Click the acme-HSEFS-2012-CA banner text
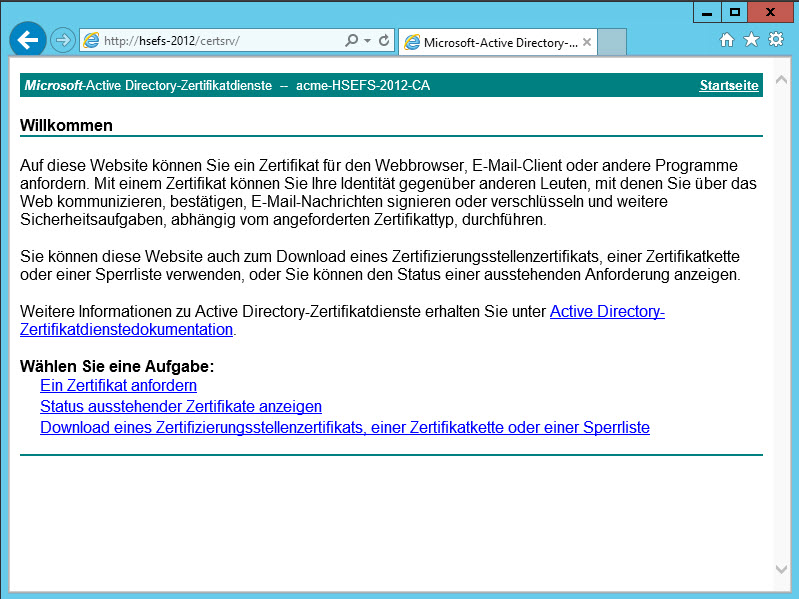799x599 pixels. click(363, 85)
